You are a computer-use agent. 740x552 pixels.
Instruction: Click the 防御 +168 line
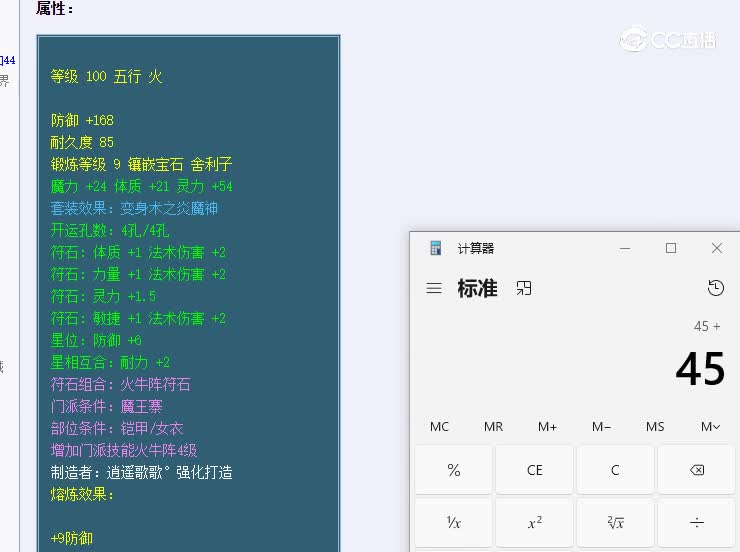(x=82, y=120)
